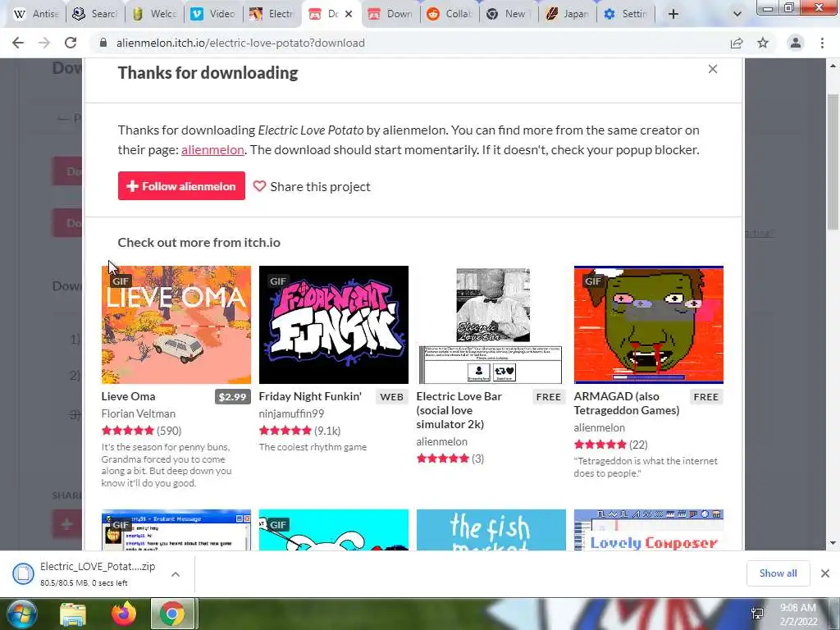The width and height of the screenshot is (840, 630).
Task: Click alienmelon under Electric Love Bar
Action: tap(442, 441)
